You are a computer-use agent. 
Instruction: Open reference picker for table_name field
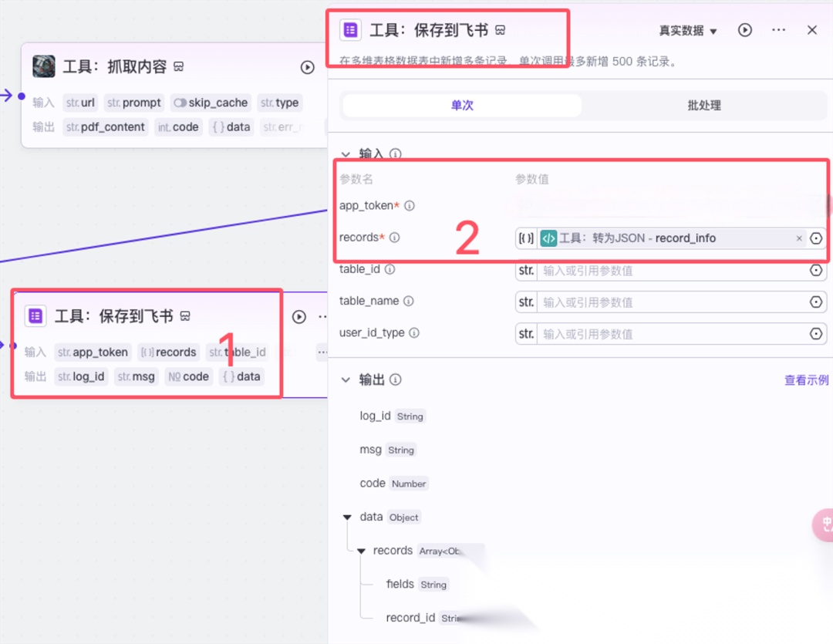pos(816,302)
